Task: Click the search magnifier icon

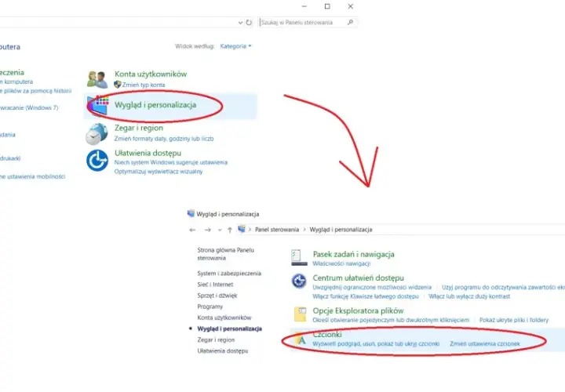Action: coord(350,22)
